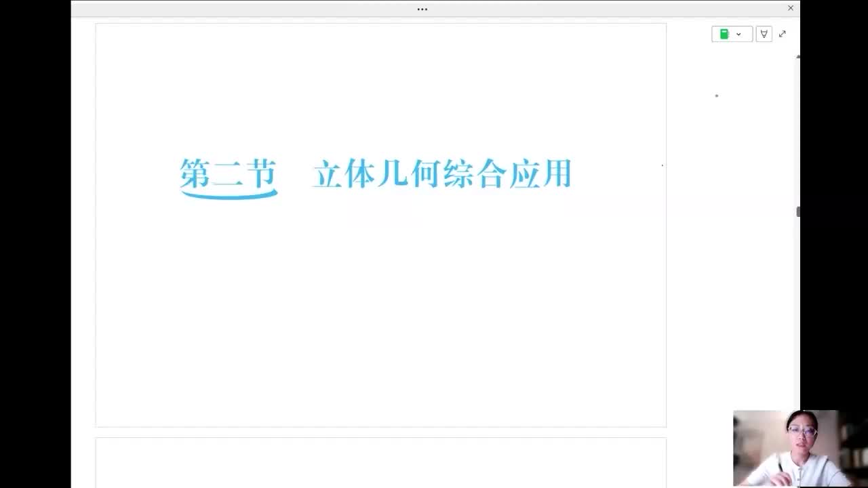Click the underlined heading text "第二节"
The image size is (868, 488).
click(228, 174)
